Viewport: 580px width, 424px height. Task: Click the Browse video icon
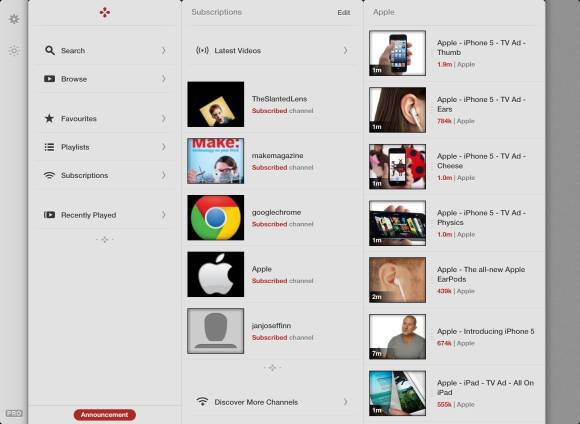click(x=50, y=79)
